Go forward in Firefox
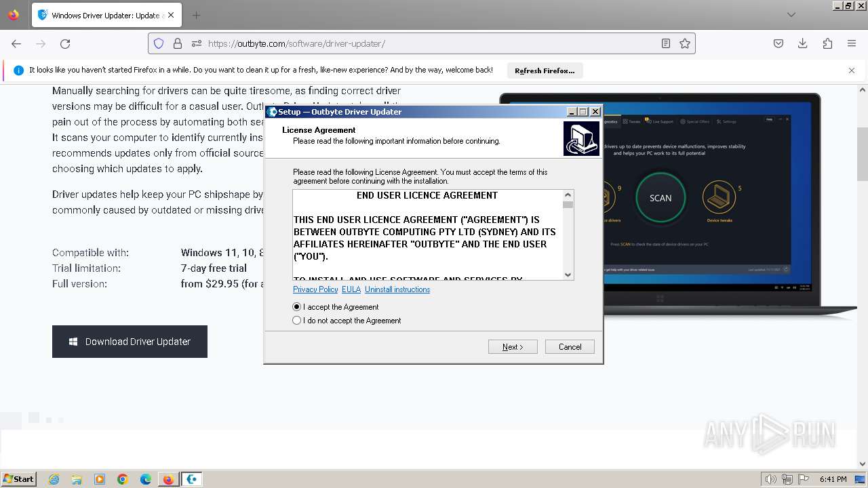 click(41, 43)
